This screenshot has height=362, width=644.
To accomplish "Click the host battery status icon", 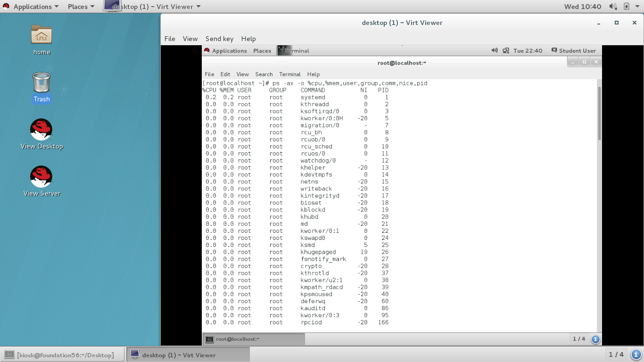I will click(x=626, y=7).
